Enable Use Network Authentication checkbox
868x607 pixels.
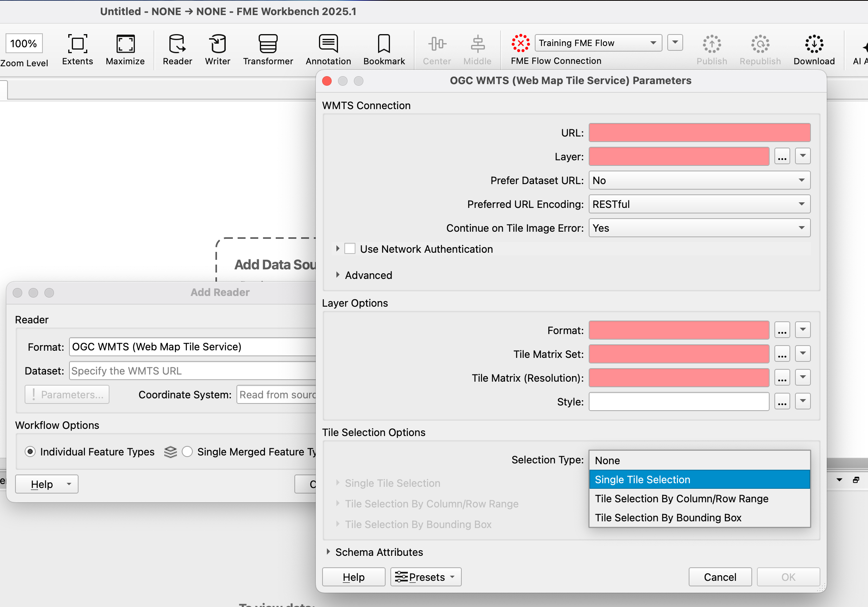350,249
